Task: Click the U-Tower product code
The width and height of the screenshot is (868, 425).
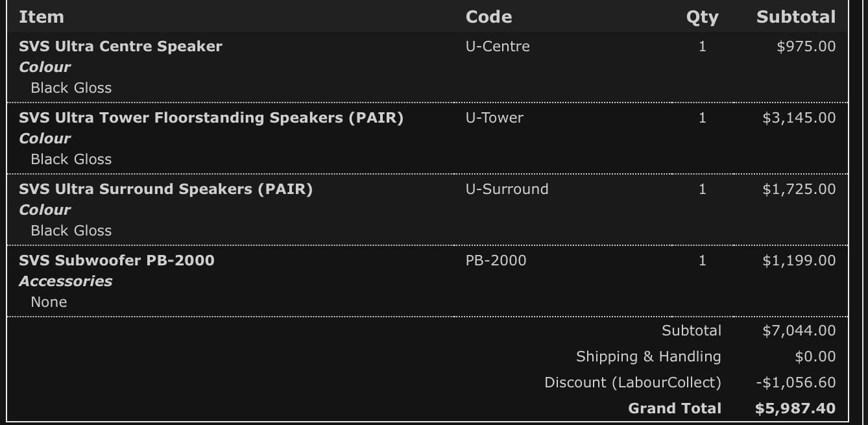Action: pos(494,117)
